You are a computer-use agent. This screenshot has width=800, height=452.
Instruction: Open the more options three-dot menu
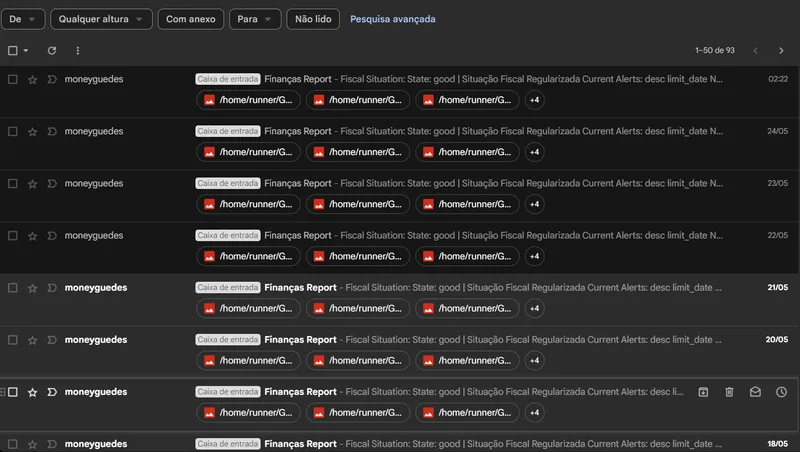(78, 51)
